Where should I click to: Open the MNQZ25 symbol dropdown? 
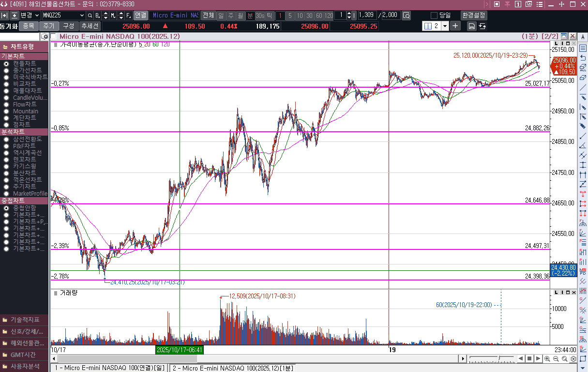(x=81, y=15)
